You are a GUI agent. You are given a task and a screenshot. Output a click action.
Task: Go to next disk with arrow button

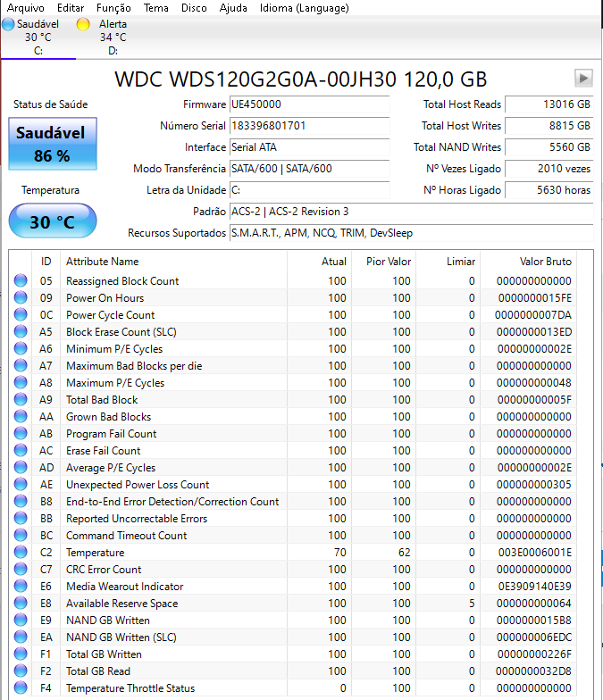pyautogui.click(x=583, y=79)
